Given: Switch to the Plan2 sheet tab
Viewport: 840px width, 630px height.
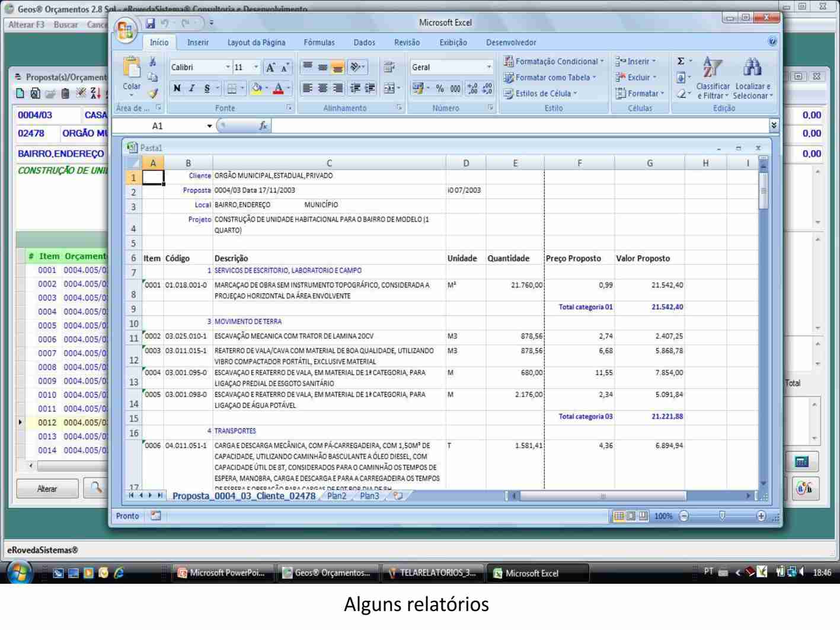Looking at the screenshot, I should [x=337, y=495].
